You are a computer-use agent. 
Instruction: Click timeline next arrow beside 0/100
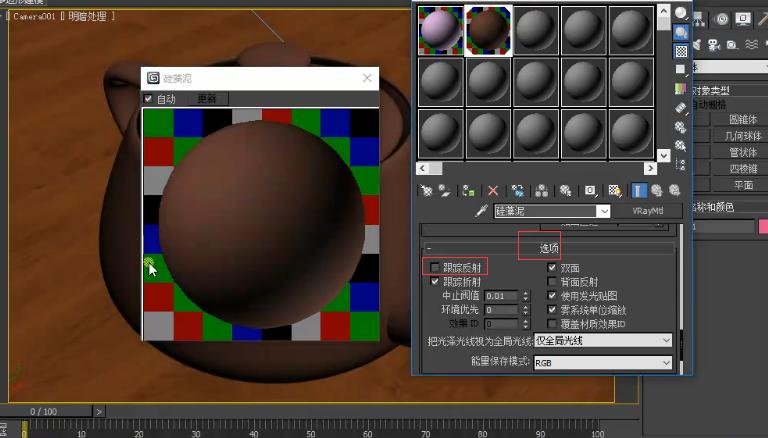99,412
